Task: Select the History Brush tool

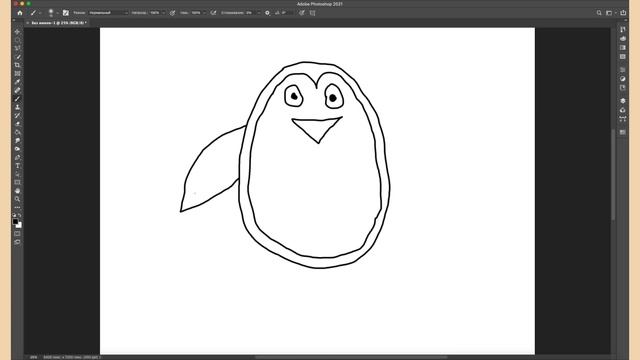Action: 17,116
